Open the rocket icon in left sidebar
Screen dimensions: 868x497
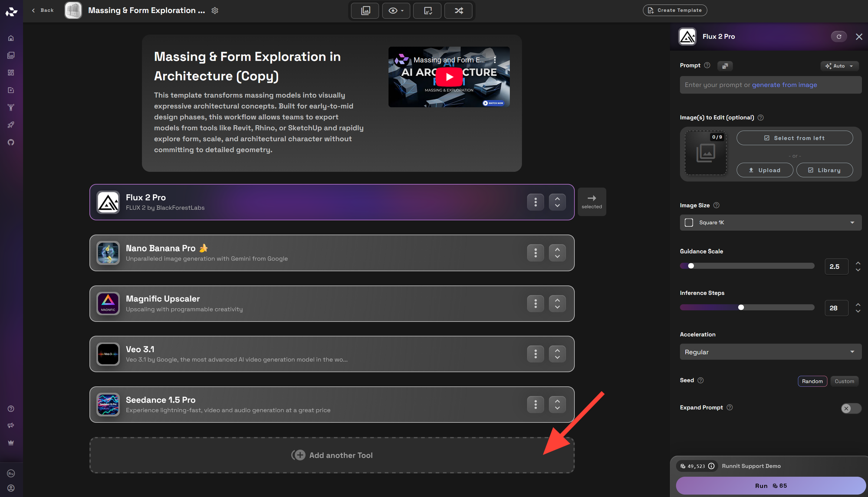coord(11,125)
